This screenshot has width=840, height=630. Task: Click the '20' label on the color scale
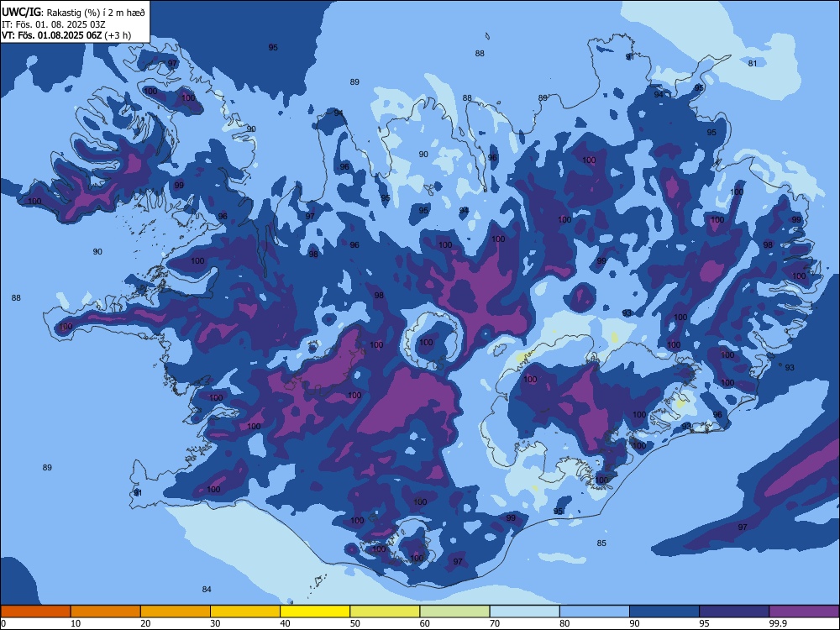[145, 623]
